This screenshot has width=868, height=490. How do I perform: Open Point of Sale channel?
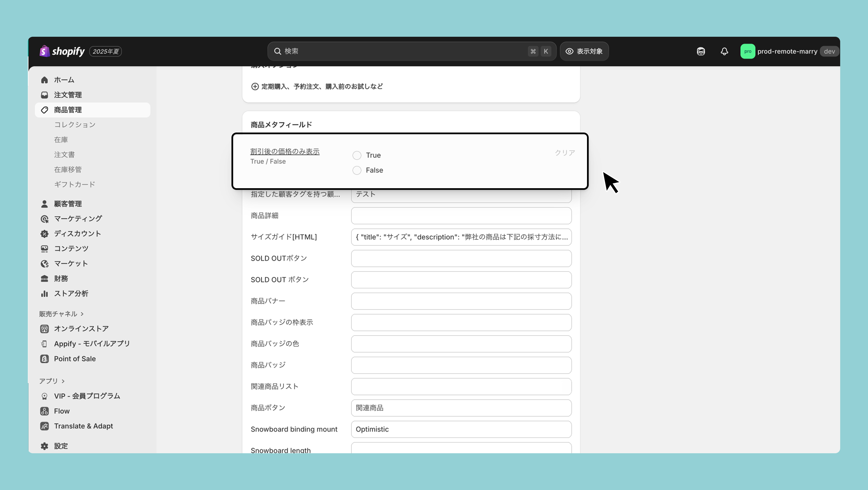[75, 359]
